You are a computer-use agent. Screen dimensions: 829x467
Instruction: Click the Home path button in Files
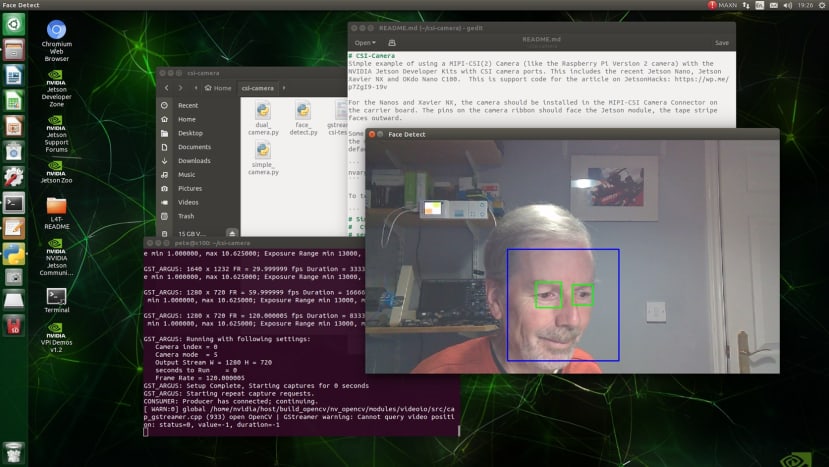[218, 88]
